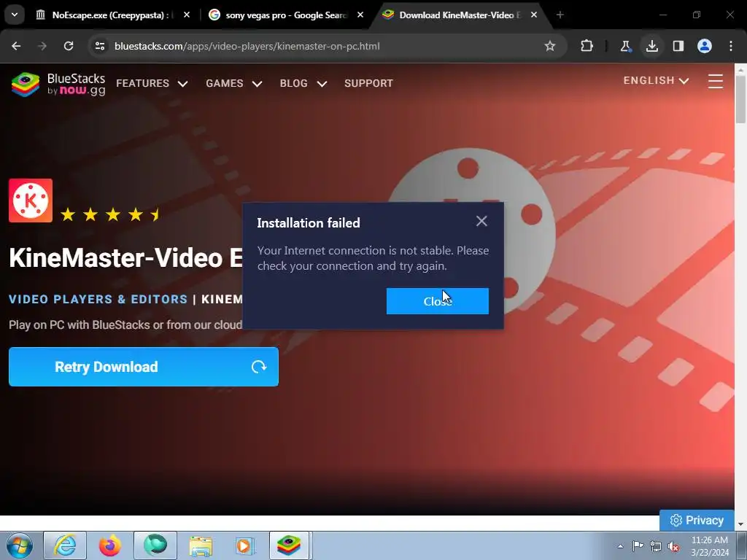Open Chrome three-dot menu
The width and height of the screenshot is (747, 560).
[x=731, y=46]
